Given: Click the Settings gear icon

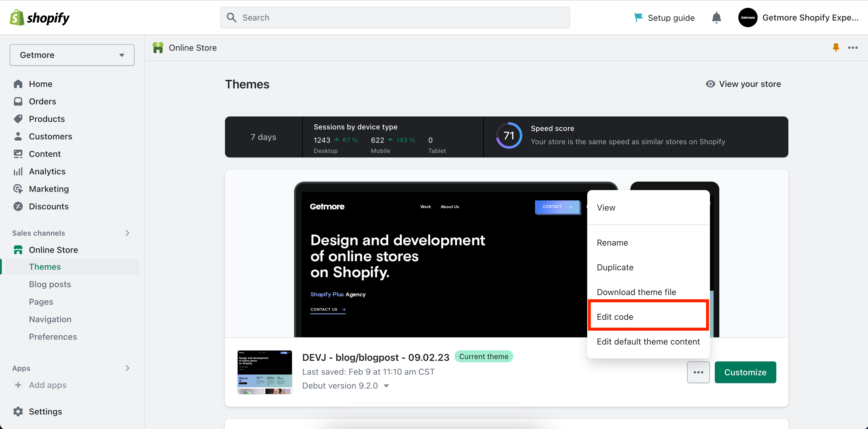Looking at the screenshot, I should tap(18, 412).
